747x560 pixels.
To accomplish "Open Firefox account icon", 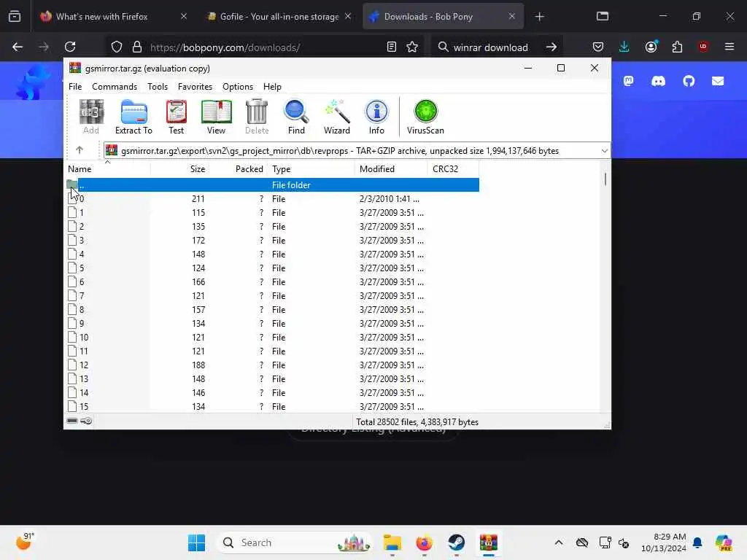I will pos(651,47).
